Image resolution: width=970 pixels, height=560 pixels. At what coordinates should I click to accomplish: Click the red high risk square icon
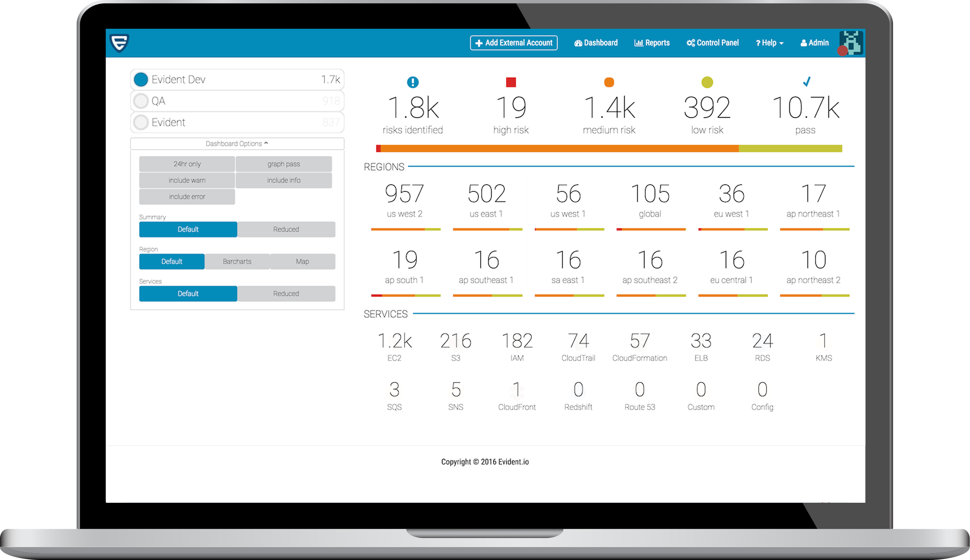(511, 82)
